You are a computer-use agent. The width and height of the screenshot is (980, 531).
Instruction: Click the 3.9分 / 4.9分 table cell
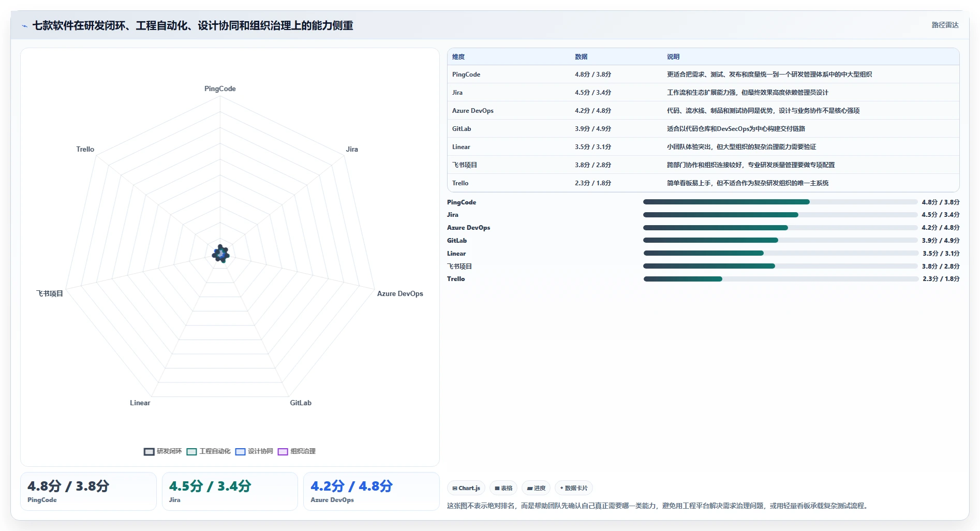pyautogui.click(x=593, y=129)
